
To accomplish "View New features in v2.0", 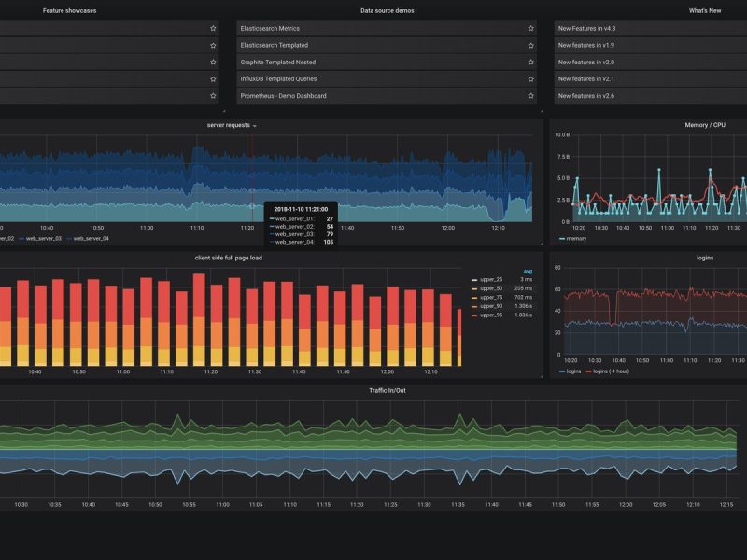I will click(586, 63).
